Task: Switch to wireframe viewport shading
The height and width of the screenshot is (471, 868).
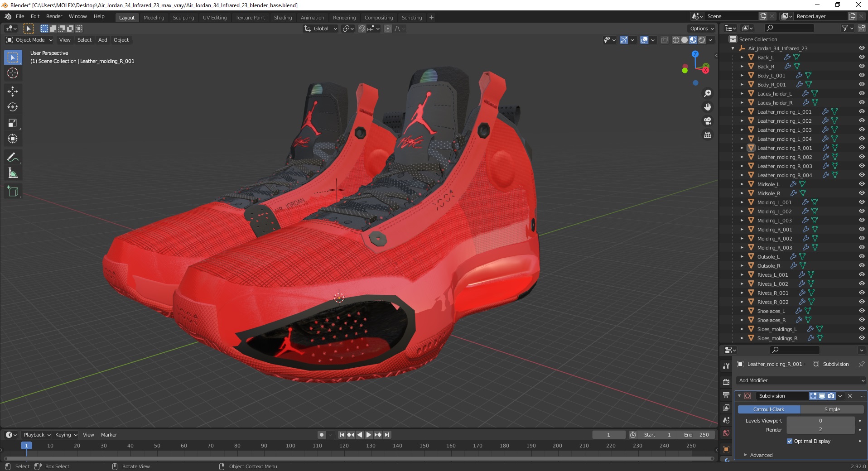Action: (x=676, y=40)
